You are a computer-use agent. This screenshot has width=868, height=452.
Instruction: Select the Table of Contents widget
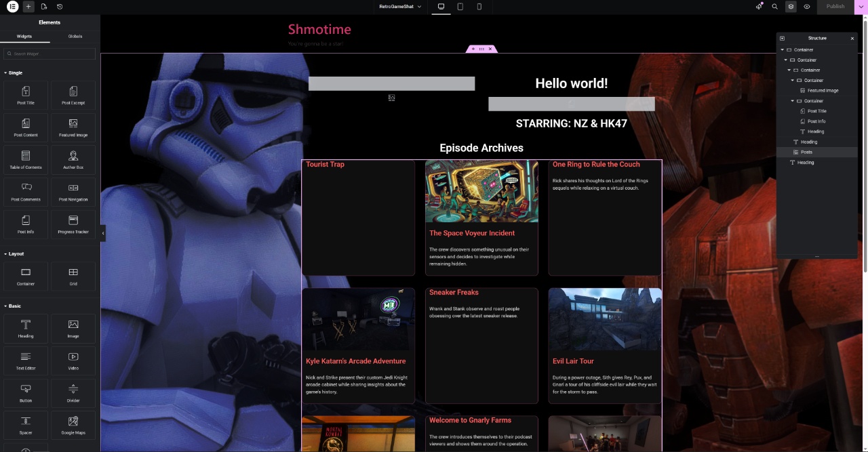[26, 160]
